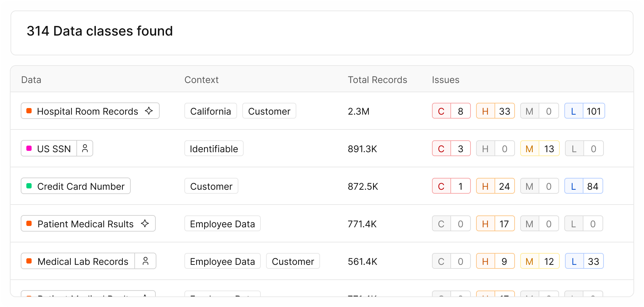Click orange dot on Hospital Room Records
The width and height of the screenshot is (644, 307).
29,111
